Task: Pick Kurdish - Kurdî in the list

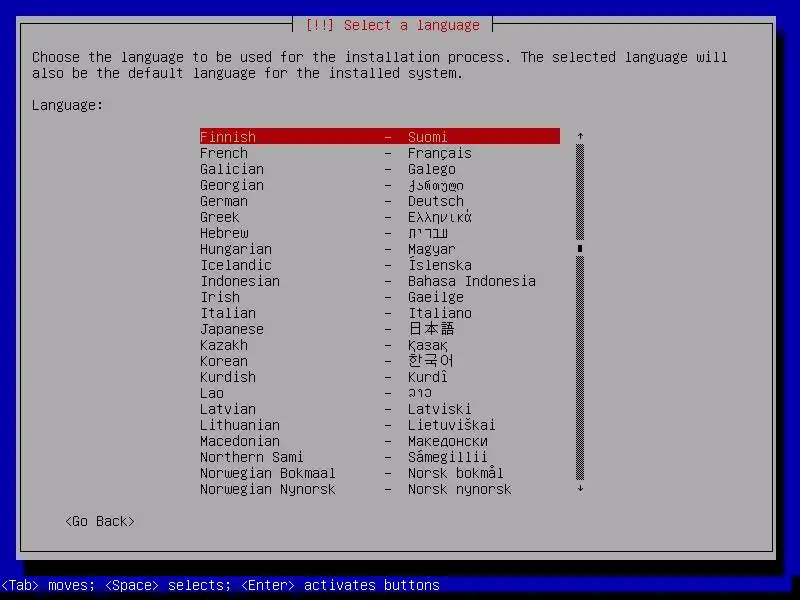Action: point(380,377)
